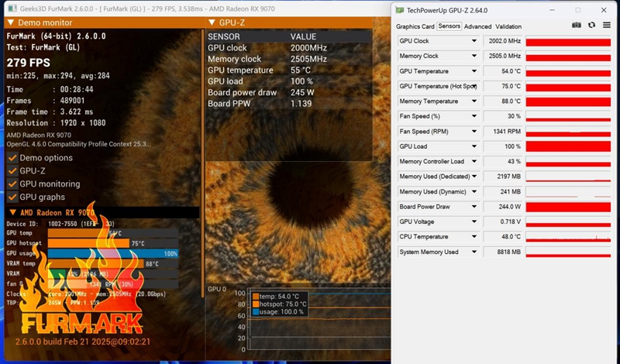Click the blue usage legend swatch

pos(256,312)
